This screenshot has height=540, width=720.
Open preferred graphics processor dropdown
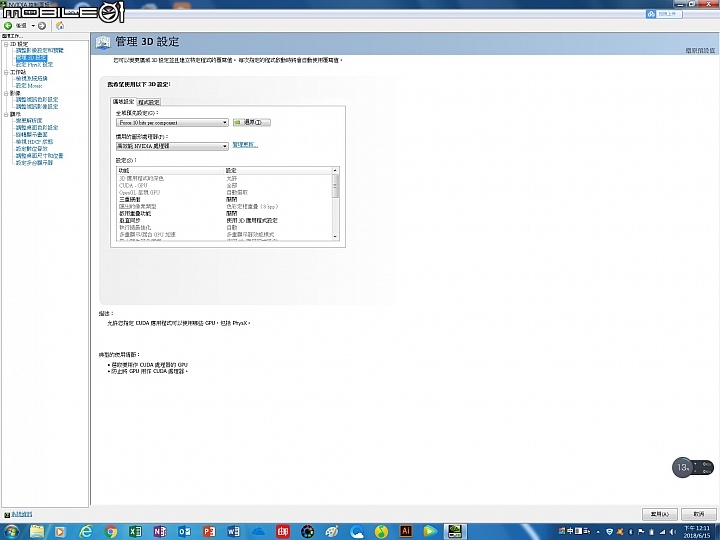click(x=172, y=146)
